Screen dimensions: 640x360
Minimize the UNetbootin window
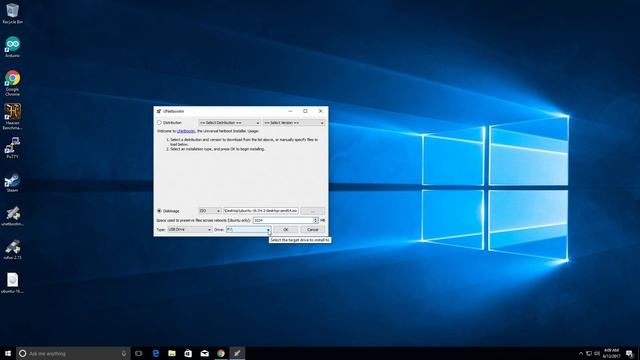pos(290,111)
